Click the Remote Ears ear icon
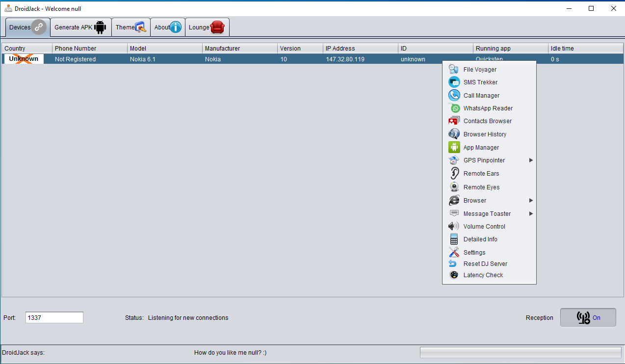The width and height of the screenshot is (625, 364). point(454,174)
